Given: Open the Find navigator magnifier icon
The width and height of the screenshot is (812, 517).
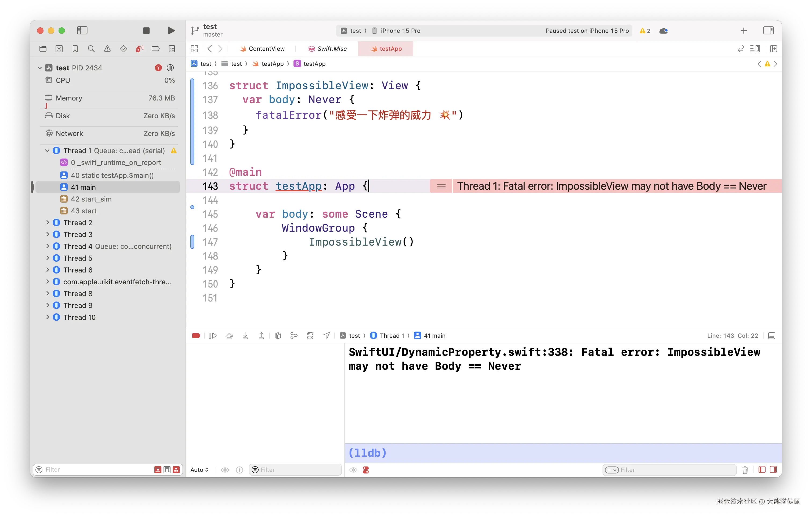Looking at the screenshot, I should pyautogui.click(x=91, y=49).
